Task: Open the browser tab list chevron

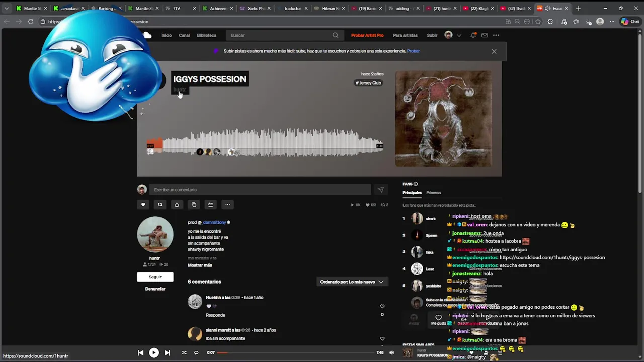Action: coord(7,8)
